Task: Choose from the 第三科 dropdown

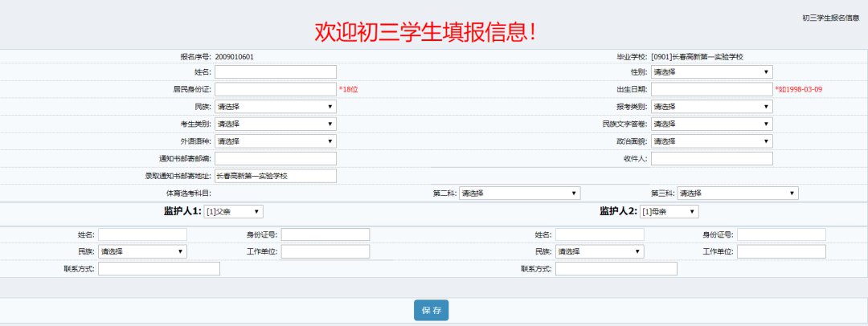Action: click(738, 194)
